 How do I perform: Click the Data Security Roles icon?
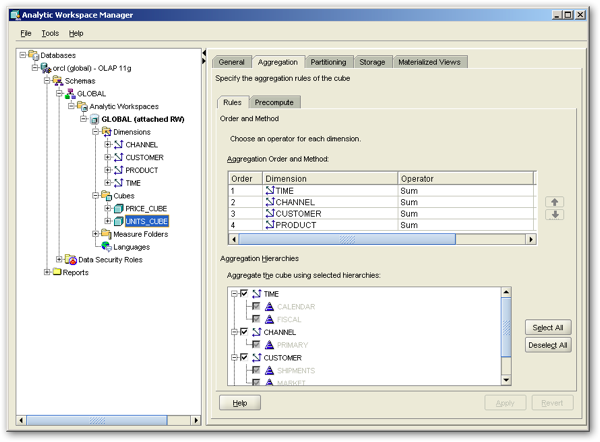pyautogui.click(x=71, y=259)
